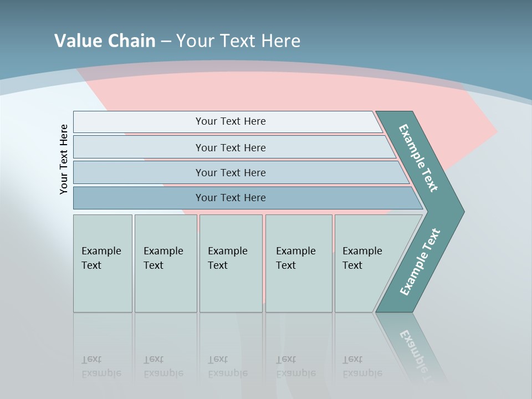
Task: Click the third "Your Text Here" bar from top
Action: pos(231,172)
